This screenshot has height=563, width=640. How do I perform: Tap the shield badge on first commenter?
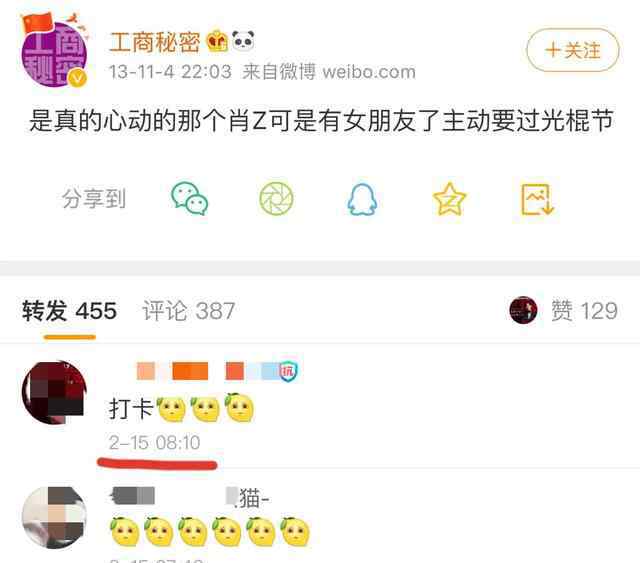(x=288, y=372)
